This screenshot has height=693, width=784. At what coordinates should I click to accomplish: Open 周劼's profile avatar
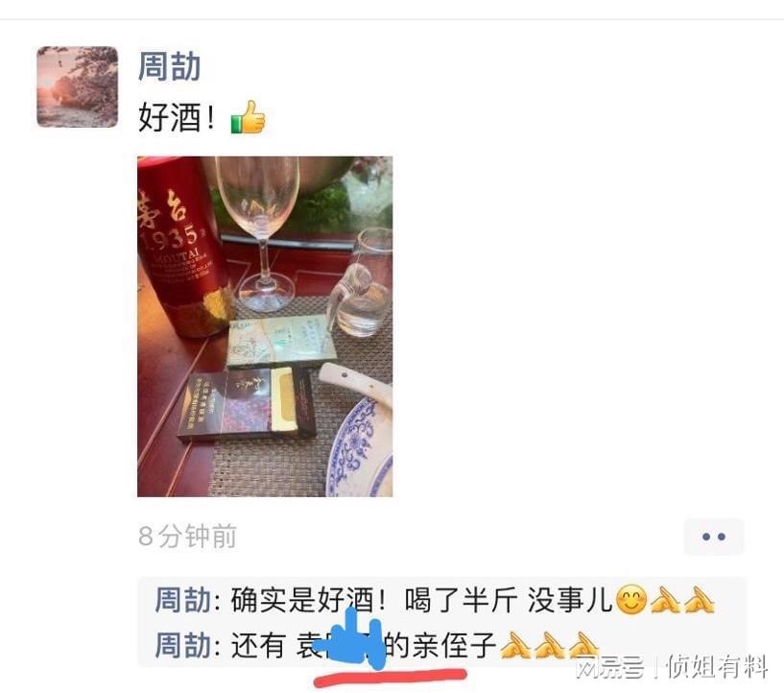tap(78, 86)
